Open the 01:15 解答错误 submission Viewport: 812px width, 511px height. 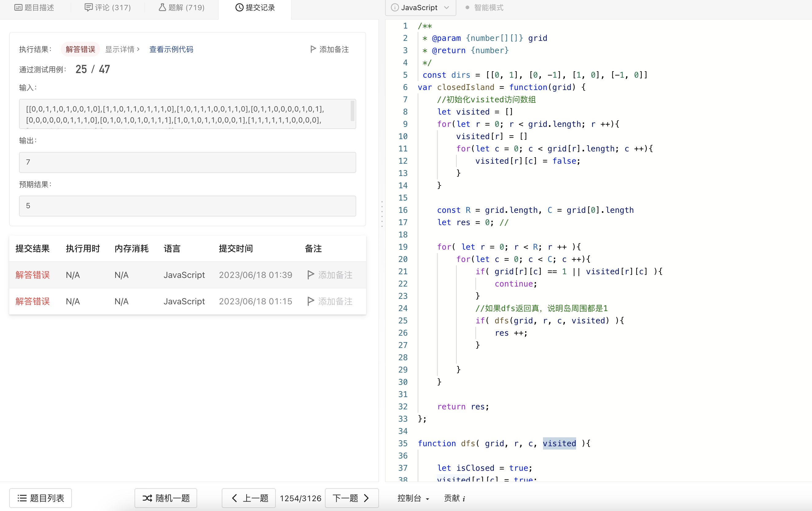(32, 301)
